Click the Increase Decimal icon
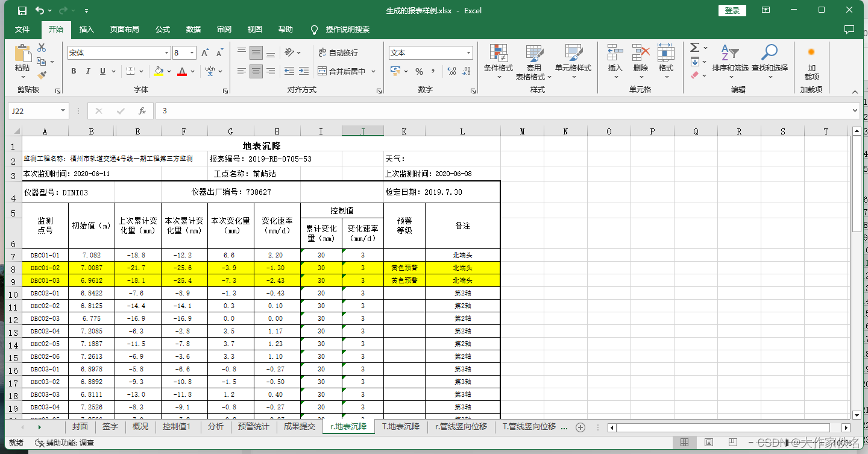The image size is (868, 454). pyautogui.click(x=451, y=71)
